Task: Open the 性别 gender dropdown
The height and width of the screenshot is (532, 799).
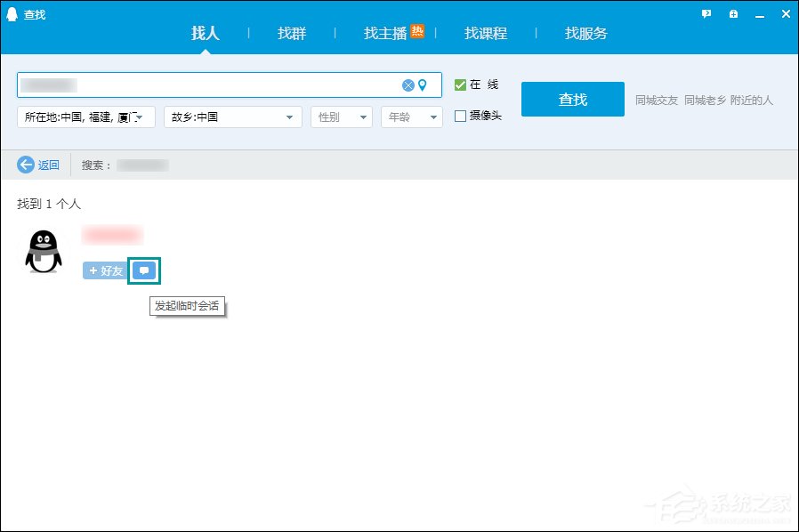Action: pos(341,116)
